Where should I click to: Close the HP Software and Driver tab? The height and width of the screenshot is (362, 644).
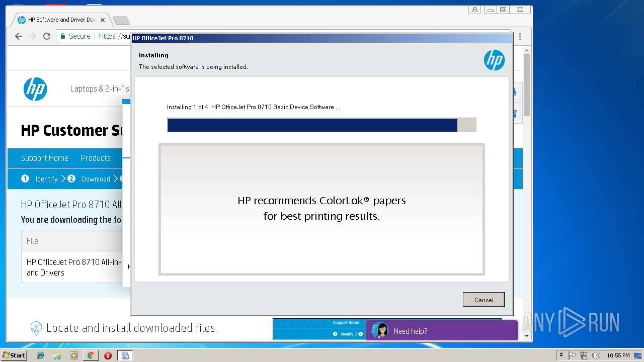pos(103,20)
